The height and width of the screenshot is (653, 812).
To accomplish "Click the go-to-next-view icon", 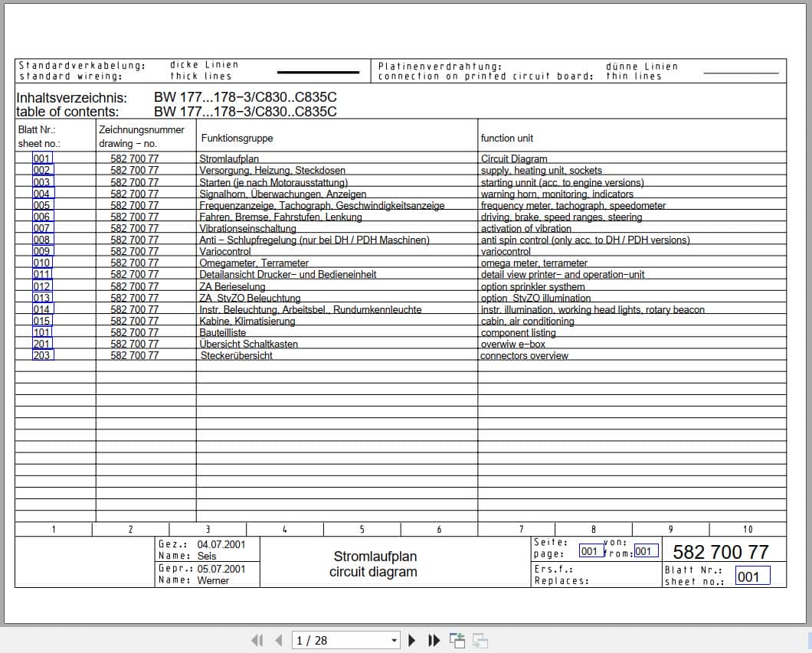I will pyautogui.click(x=480, y=641).
